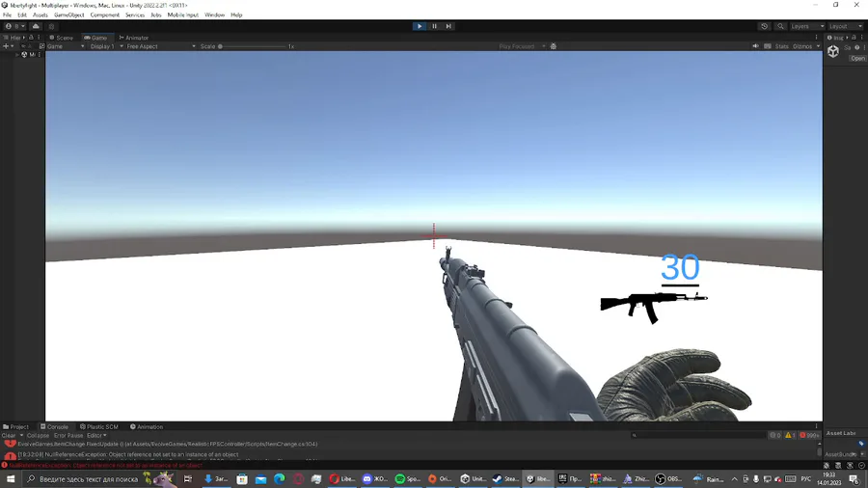This screenshot has width=868, height=488.
Task: Open the Free Aspect dropdown
Action: (160, 46)
